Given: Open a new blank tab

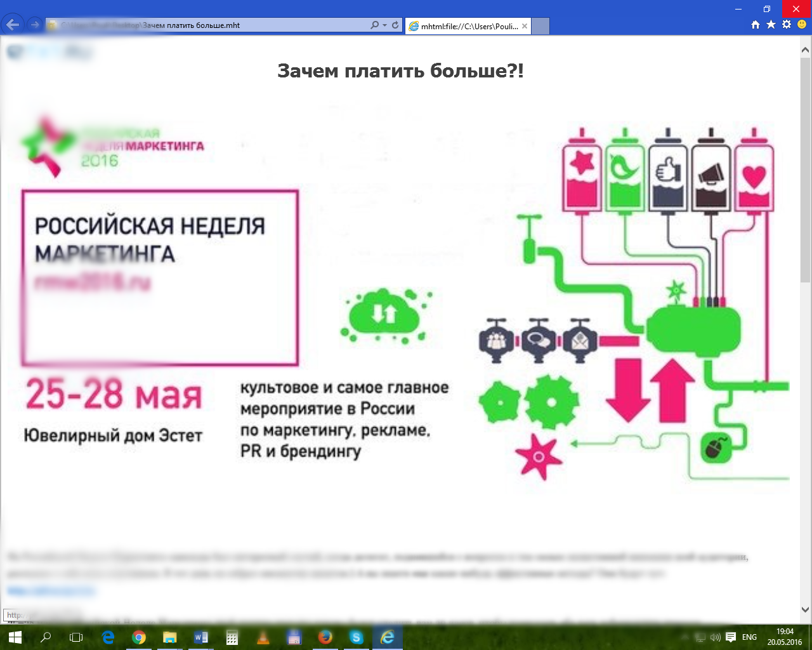Looking at the screenshot, I should click(540, 26).
